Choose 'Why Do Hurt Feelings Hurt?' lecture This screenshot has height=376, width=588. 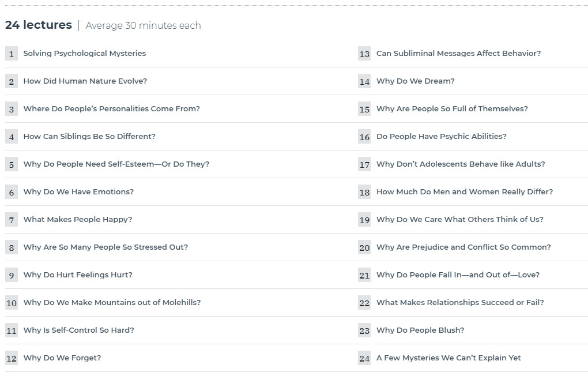(x=78, y=275)
